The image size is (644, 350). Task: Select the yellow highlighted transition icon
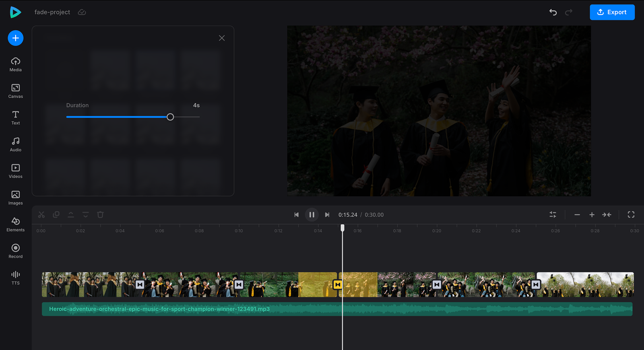(x=338, y=285)
